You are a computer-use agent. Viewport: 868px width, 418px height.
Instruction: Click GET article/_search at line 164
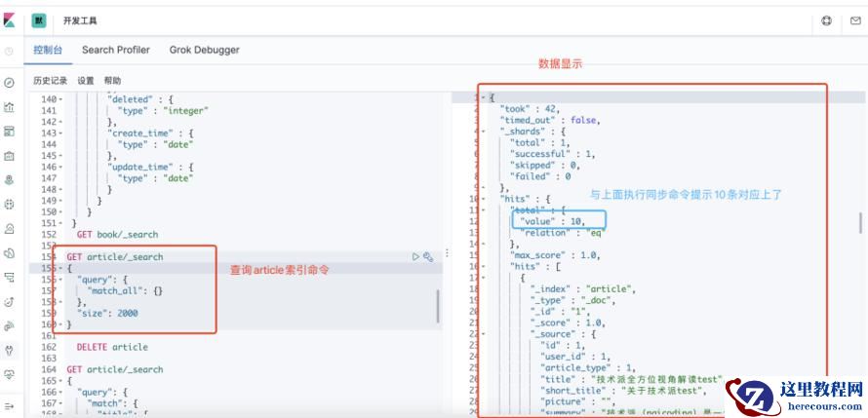coord(115,370)
